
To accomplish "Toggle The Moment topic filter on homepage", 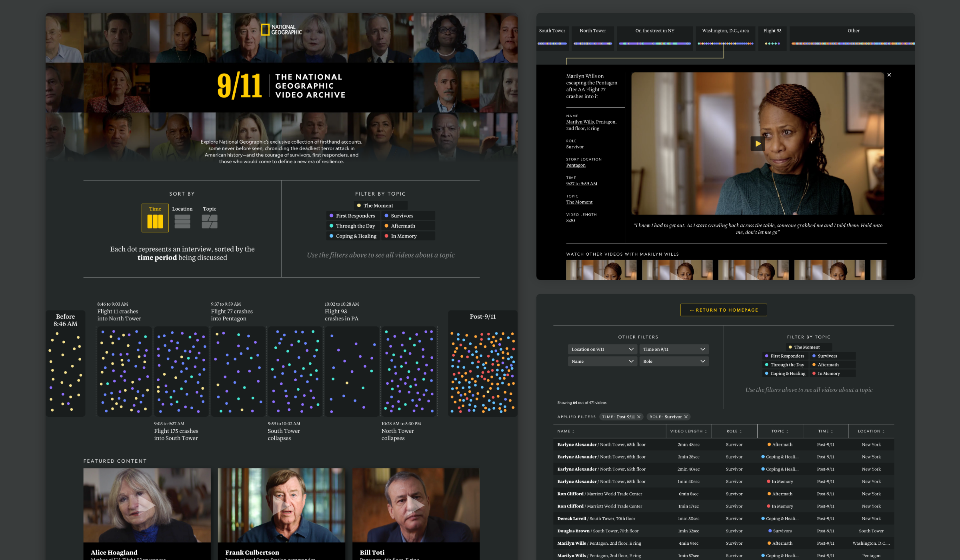I will coord(380,206).
